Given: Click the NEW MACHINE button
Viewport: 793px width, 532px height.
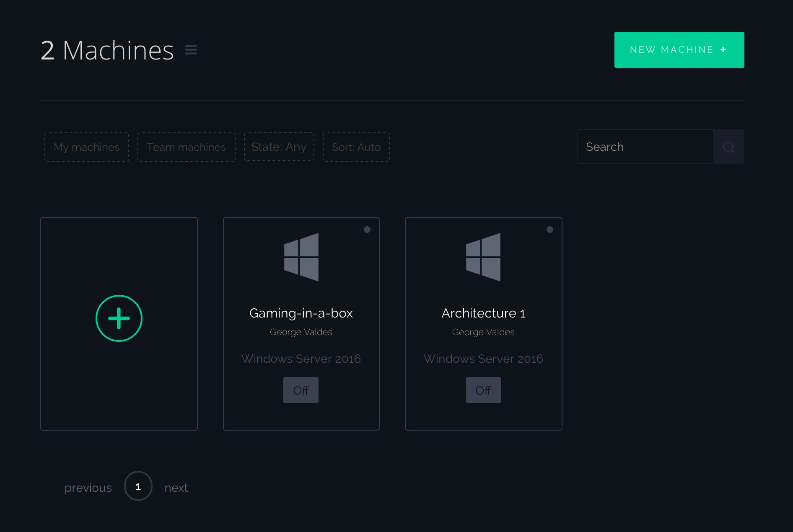Looking at the screenshot, I should point(679,50).
